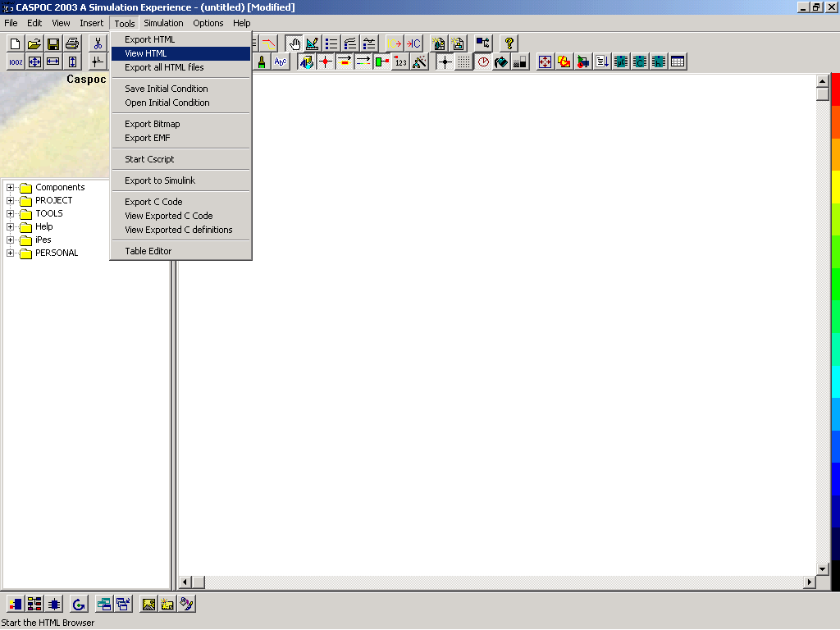Select Export C Code
840x630 pixels.
pyautogui.click(x=180, y=202)
